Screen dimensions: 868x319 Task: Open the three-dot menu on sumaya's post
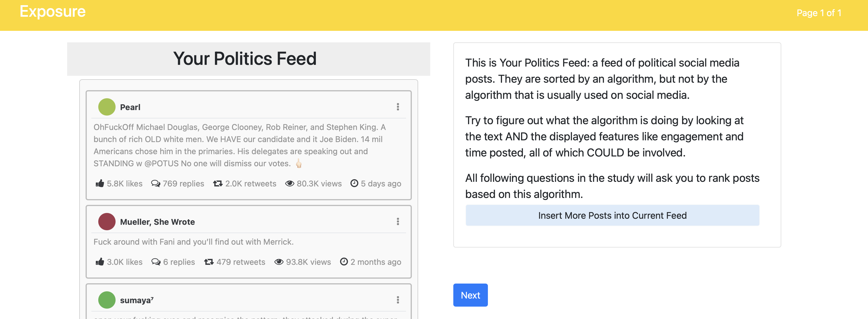[398, 300]
